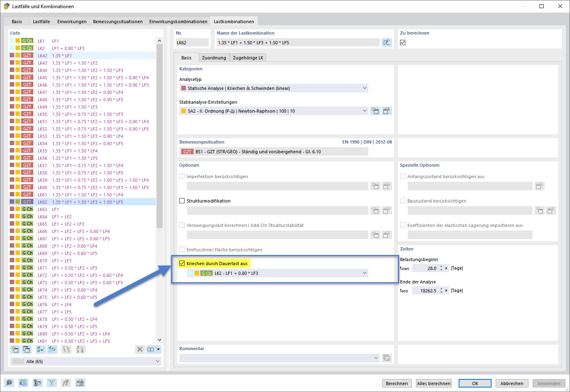Click the fx formula view icon
The image size is (570, 392).
coord(66,383)
